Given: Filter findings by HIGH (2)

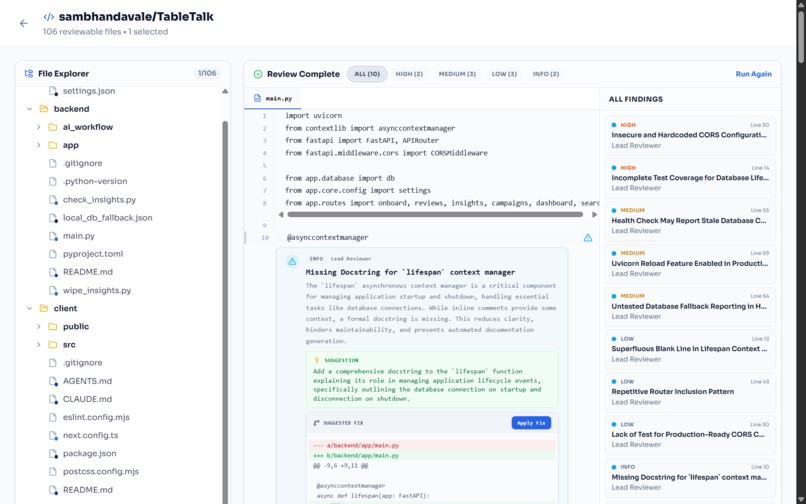Looking at the screenshot, I should (x=409, y=74).
